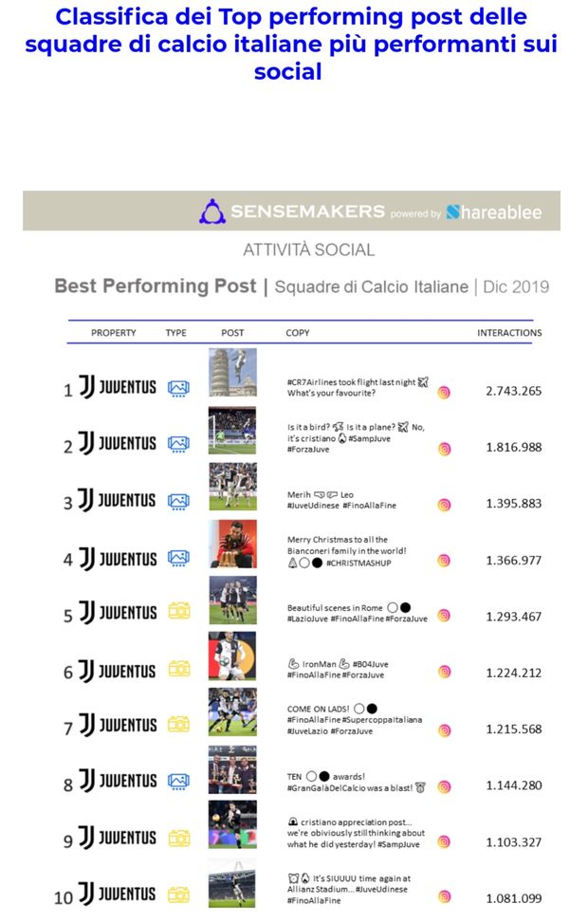
Task: Click the Instagram icon beside 1.395.883
Action: 444,505
